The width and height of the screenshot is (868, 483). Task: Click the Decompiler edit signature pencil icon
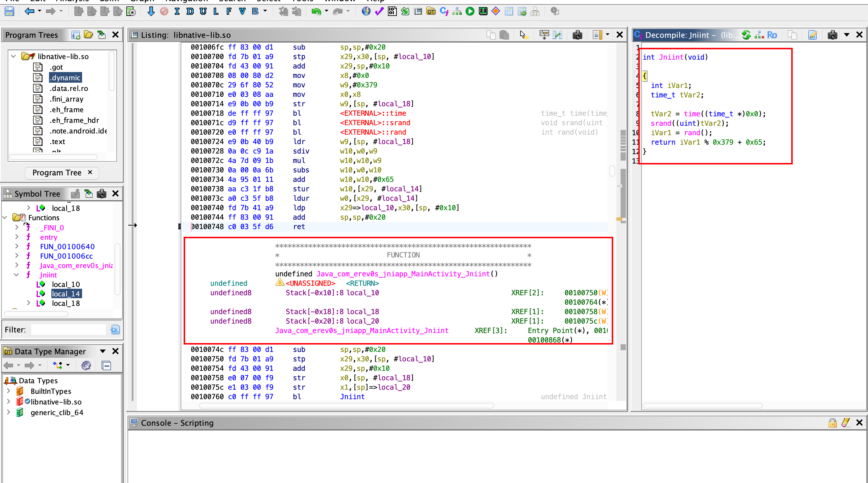812,35
